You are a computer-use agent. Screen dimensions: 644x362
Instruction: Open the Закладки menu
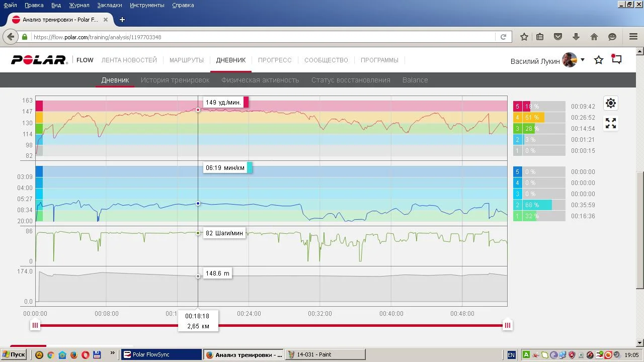tap(109, 5)
